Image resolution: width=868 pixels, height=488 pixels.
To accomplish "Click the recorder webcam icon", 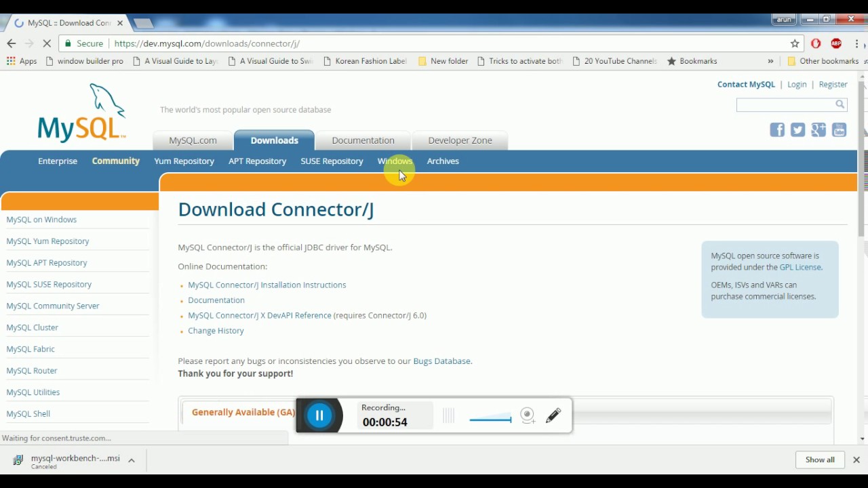I will [x=528, y=415].
